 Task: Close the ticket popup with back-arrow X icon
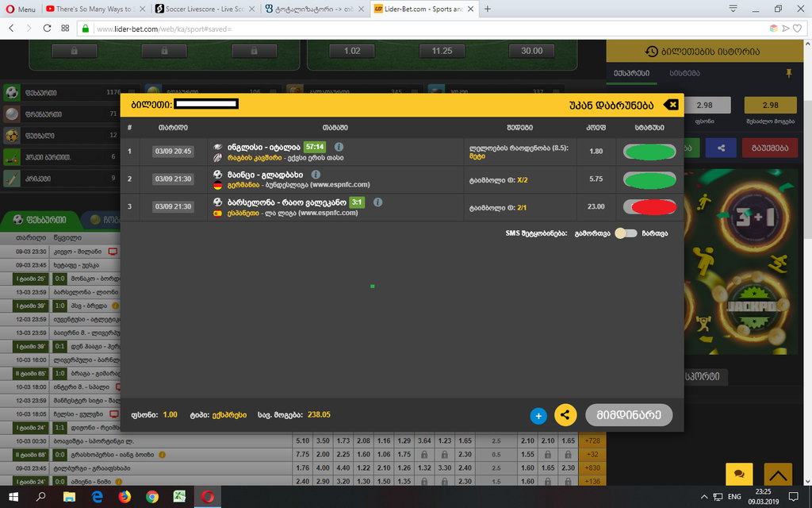[x=671, y=105]
